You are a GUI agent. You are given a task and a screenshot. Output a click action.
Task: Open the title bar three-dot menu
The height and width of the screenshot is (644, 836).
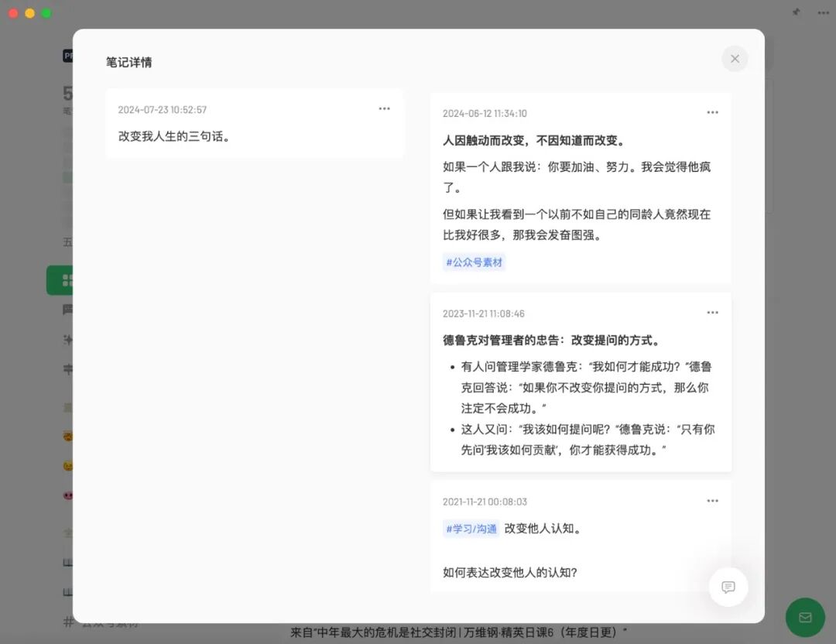tap(823, 13)
